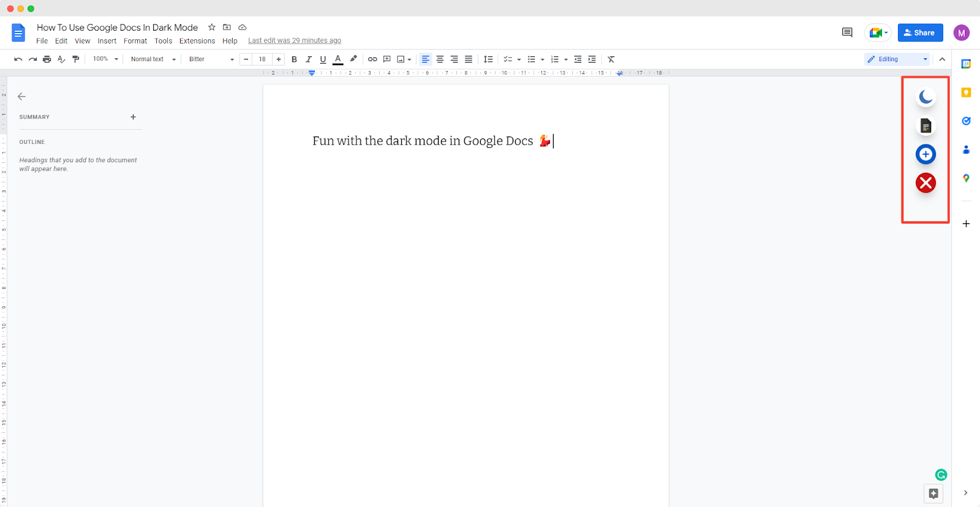
Task: Expand the numbered list menu arrow
Action: 566,60
